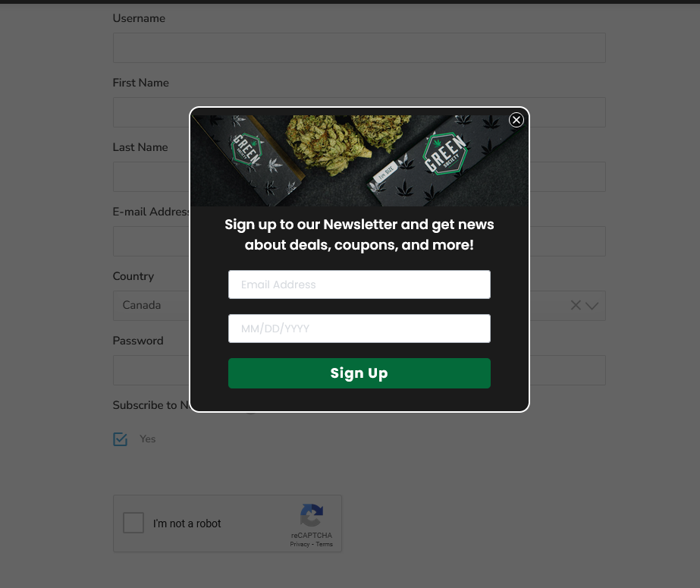Image resolution: width=700 pixels, height=588 pixels.
Task: Click the Username input field
Action: point(359,48)
